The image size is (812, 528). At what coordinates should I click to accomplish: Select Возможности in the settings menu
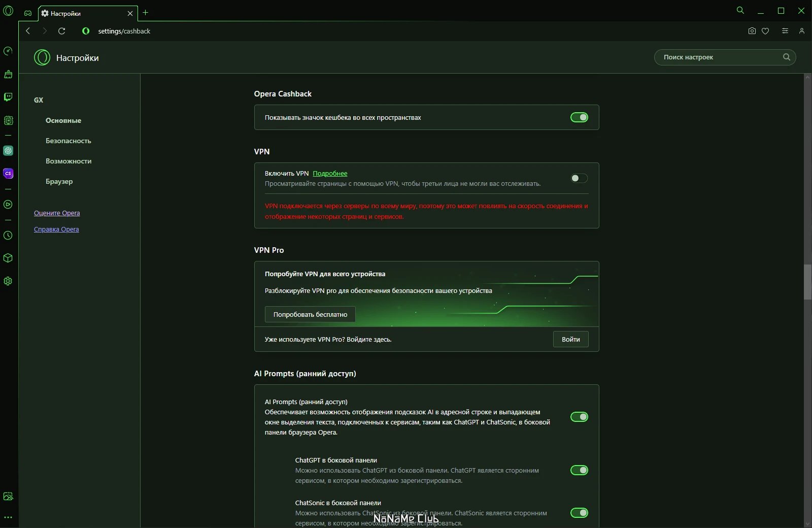[69, 161]
